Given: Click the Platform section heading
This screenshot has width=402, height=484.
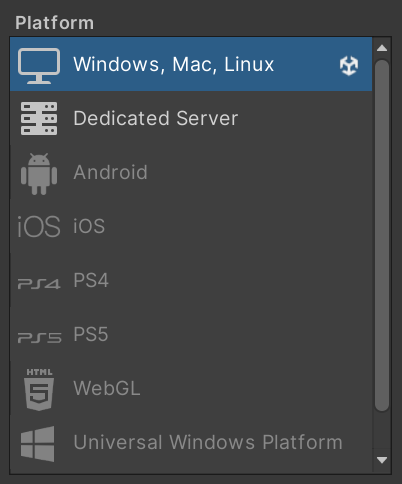Looking at the screenshot, I should coord(55,23).
